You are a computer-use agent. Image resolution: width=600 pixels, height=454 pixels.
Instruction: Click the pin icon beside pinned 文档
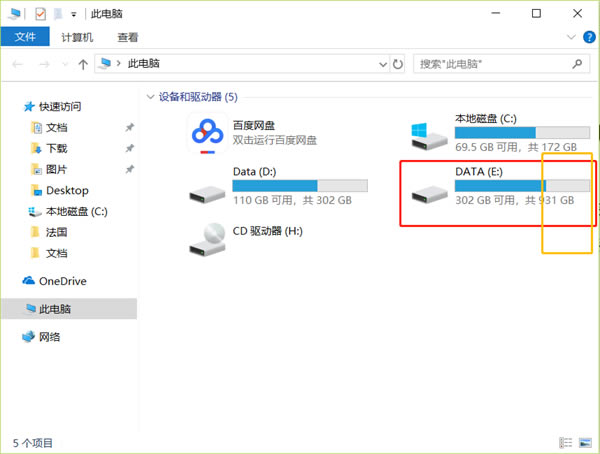click(130, 127)
